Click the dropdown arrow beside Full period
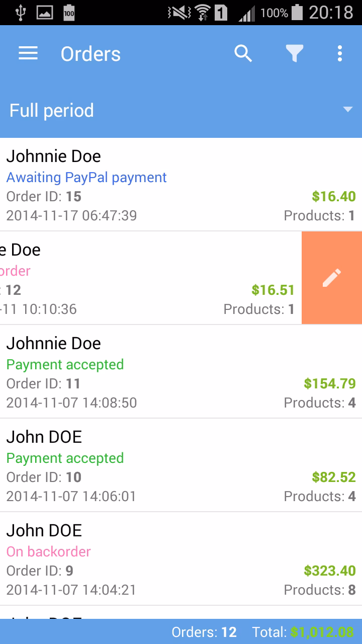 [347, 110]
